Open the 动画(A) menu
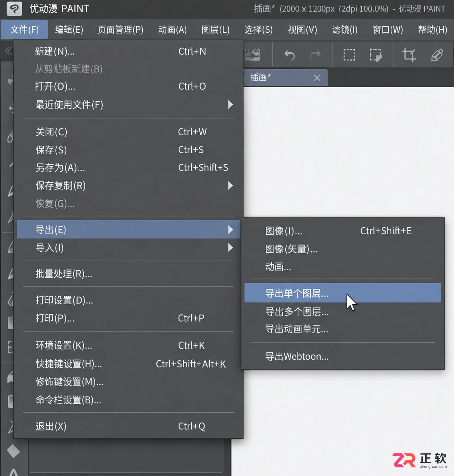Viewport: 454px width, 476px height. tap(172, 29)
